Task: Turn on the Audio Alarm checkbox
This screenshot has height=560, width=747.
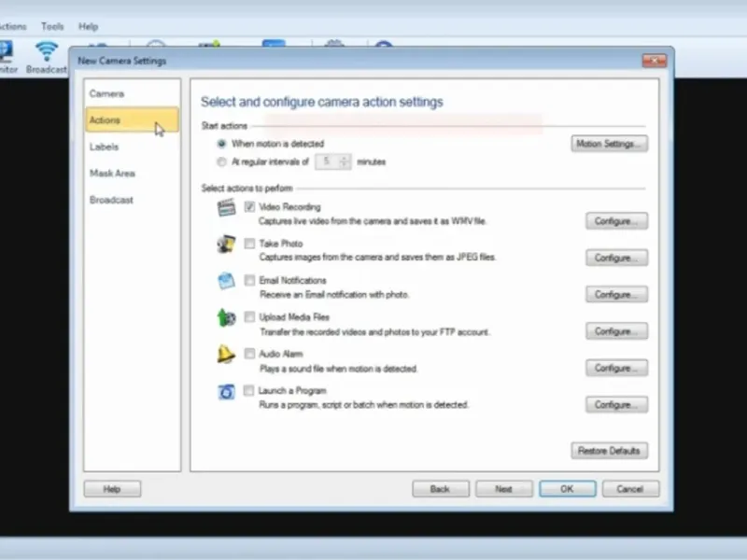Action: (249, 354)
